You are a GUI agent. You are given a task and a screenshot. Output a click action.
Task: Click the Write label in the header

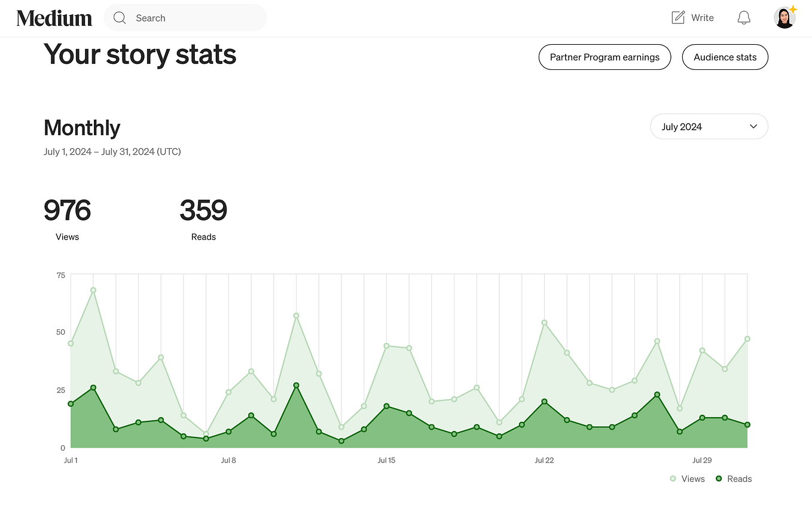tap(703, 17)
